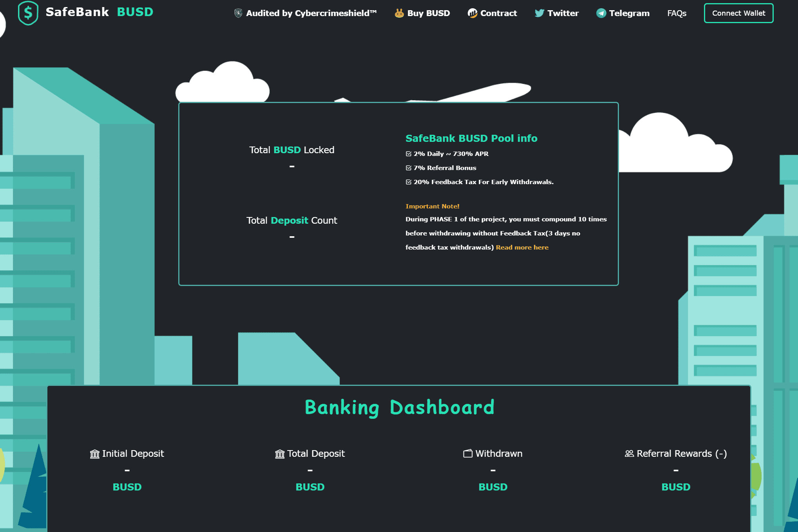Go to the Twitter nav link

(557, 13)
